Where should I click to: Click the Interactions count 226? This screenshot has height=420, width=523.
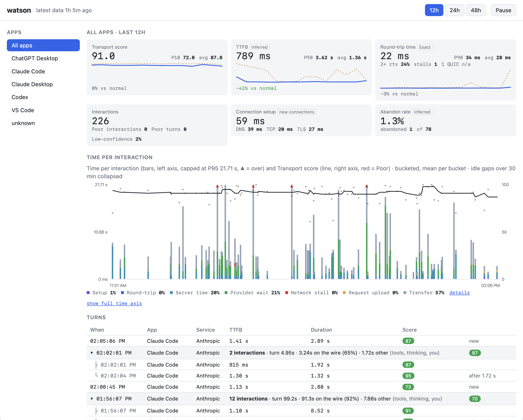100,121
